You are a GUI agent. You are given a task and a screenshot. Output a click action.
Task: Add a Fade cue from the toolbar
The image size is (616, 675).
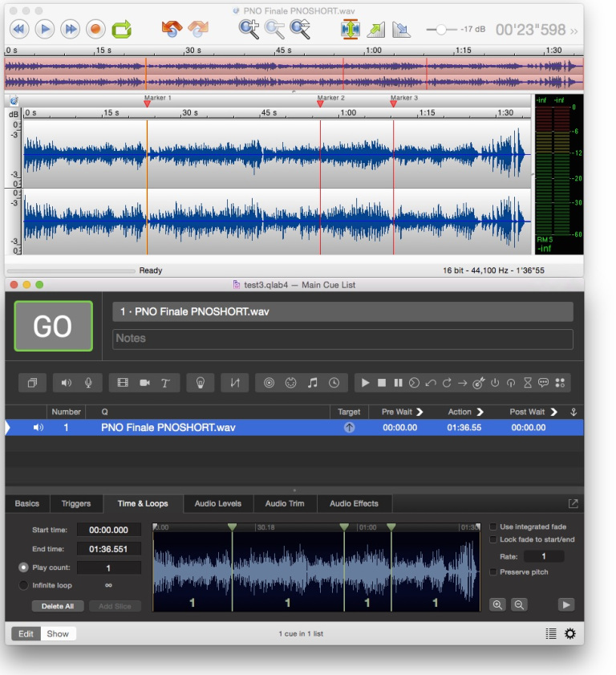click(x=235, y=383)
